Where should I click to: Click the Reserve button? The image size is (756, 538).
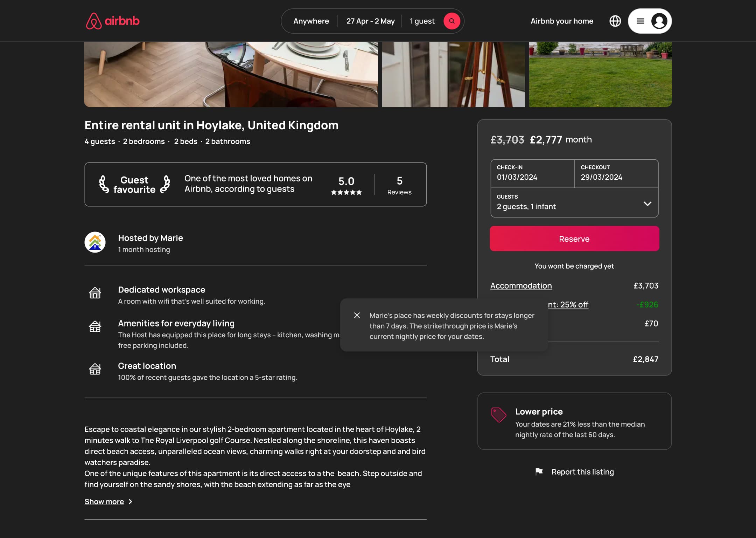coord(574,239)
